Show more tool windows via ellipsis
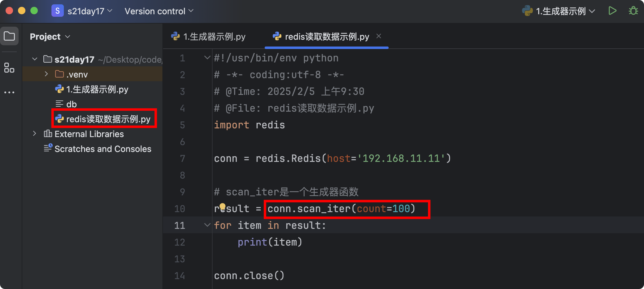Viewport: 644px width, 289px height. pyautogui.click(x=9, y=92)
